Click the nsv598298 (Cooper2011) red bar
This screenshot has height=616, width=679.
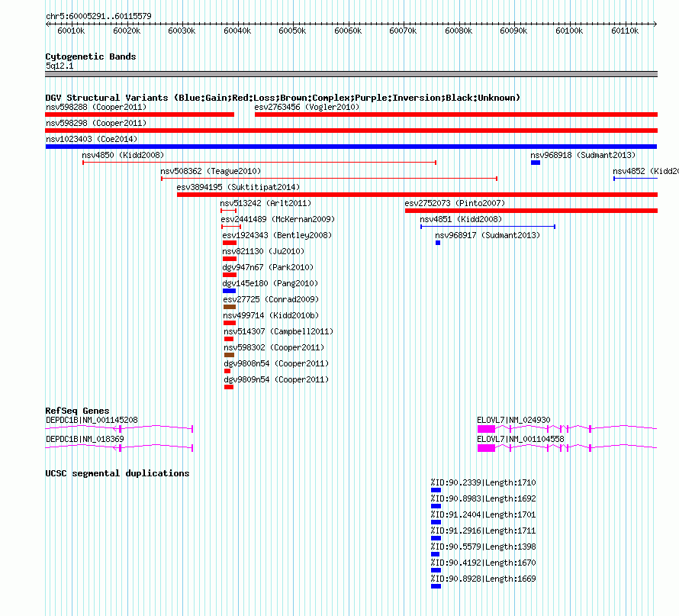(351, 131)
